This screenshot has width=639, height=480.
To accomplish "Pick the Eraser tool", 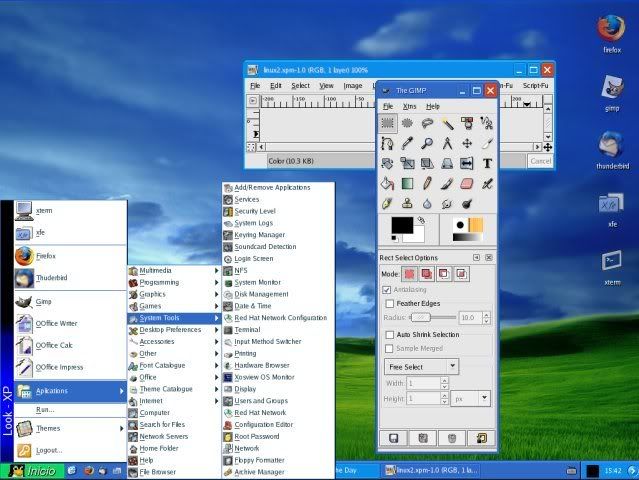I will [x=467, y=184].
